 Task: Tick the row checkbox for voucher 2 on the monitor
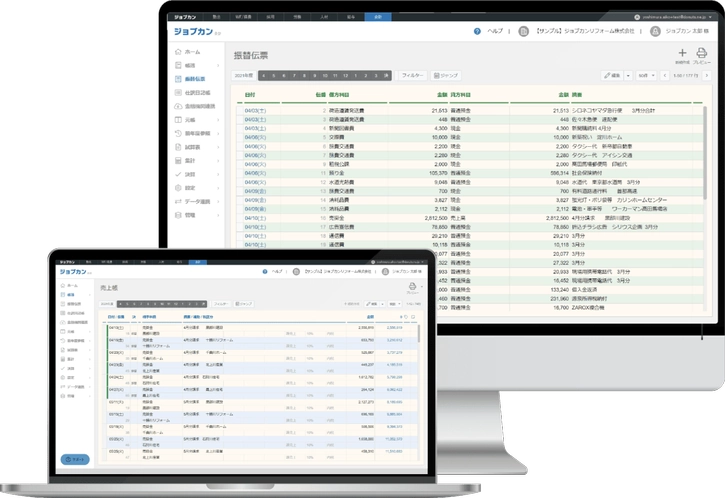pos(240,111)
